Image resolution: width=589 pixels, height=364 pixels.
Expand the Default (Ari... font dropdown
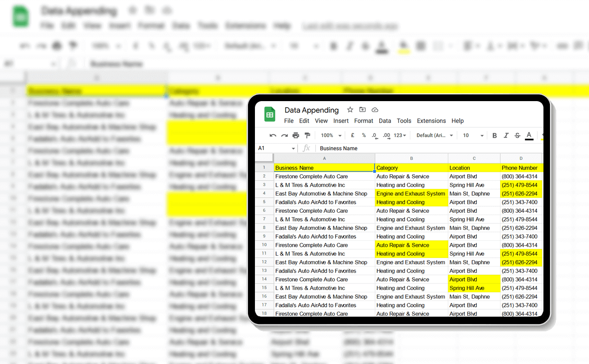point(435,136)
